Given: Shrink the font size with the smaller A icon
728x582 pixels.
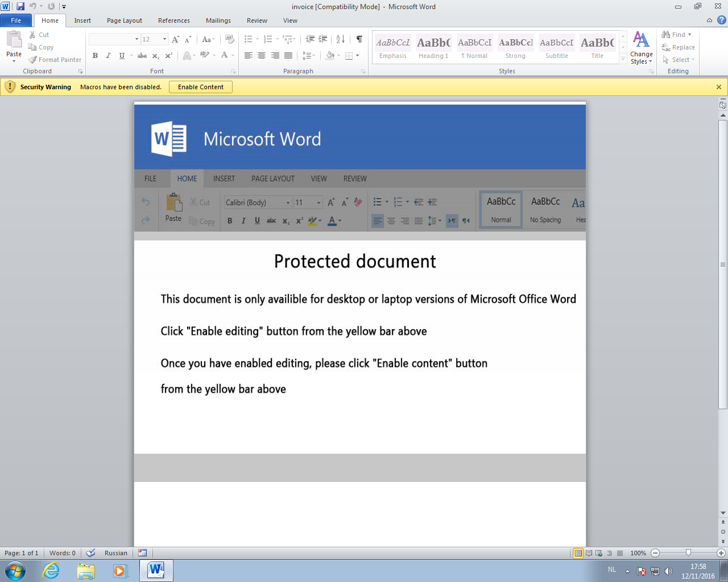Looking at the screenshot, I should coord(188,39).
